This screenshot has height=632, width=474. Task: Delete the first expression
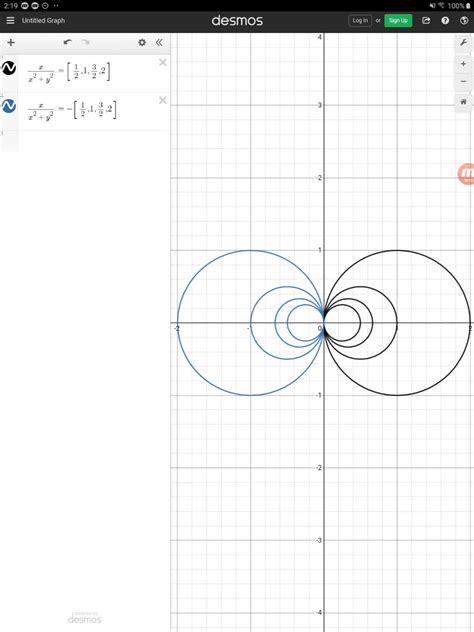point(163,62)
